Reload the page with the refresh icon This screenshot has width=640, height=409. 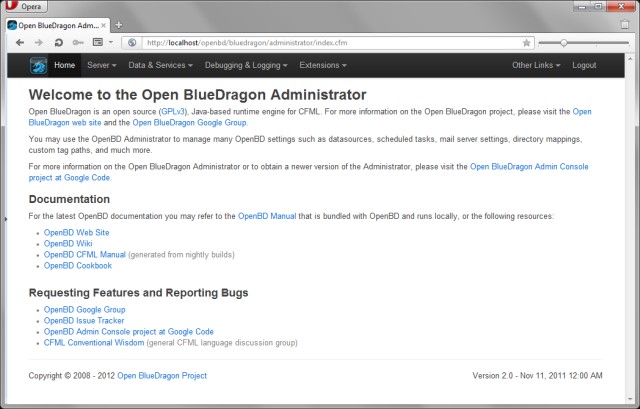tap(58, 42)
